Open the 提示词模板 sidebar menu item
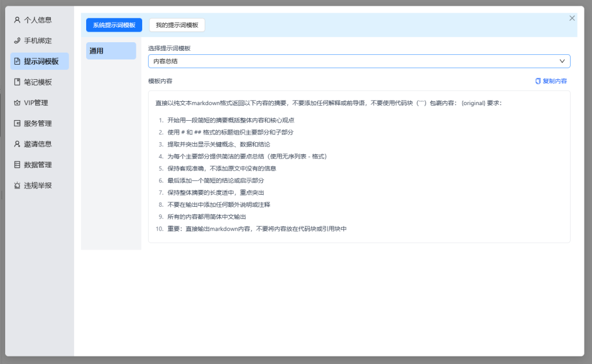 tap(40, 61)
